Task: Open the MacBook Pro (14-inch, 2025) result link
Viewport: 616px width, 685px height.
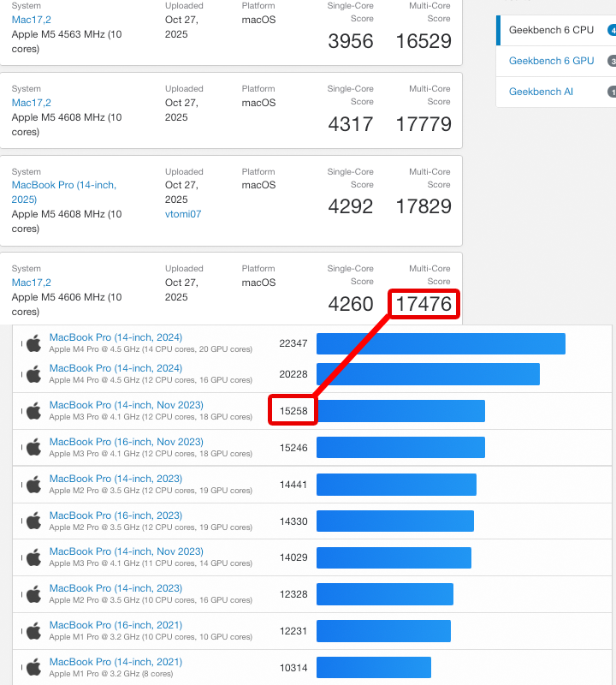Action: pos(63,192)
